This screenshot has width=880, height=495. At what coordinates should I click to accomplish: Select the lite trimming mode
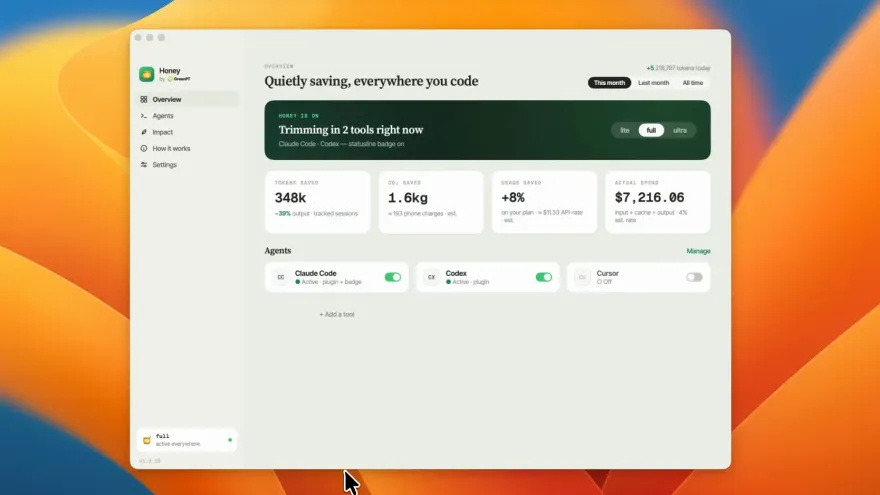pyautogui.click(x=625, y=130)
